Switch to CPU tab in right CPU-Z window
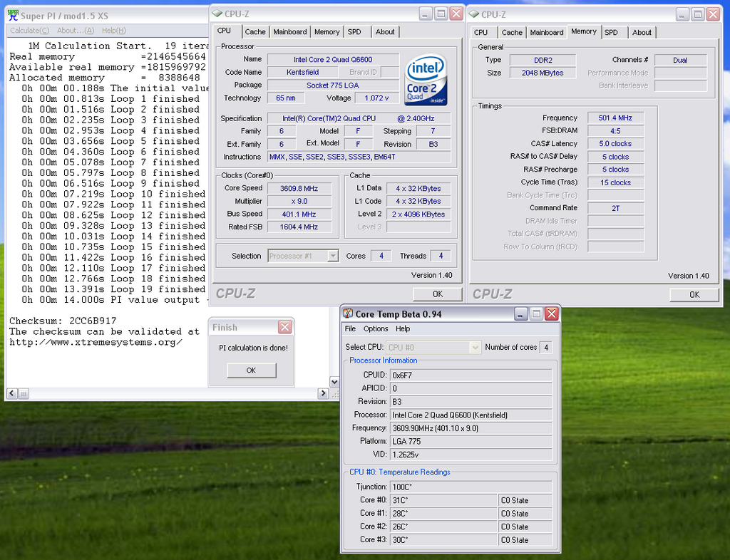 point(481,33)
